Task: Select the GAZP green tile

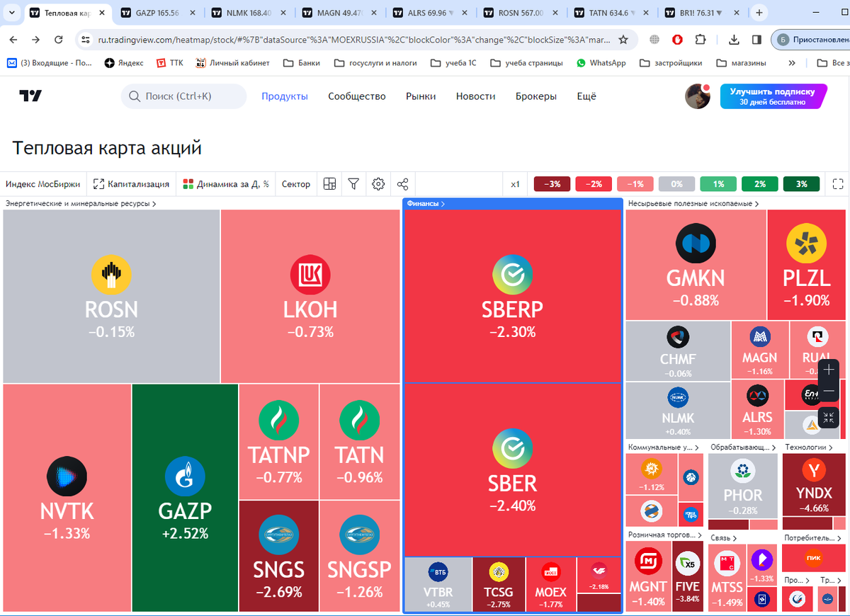Action: click(185, 498)
